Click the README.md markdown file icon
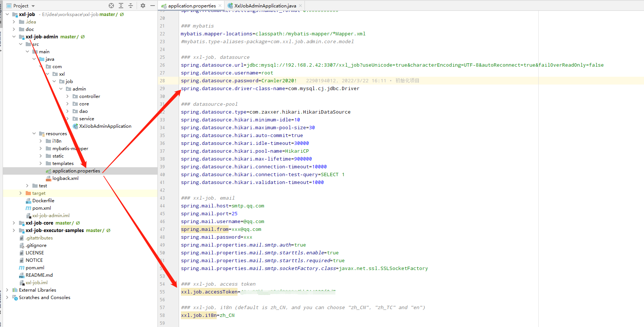The height and width of the screenshot is (327, 644). pyautogui.click(x=22, y=275)
